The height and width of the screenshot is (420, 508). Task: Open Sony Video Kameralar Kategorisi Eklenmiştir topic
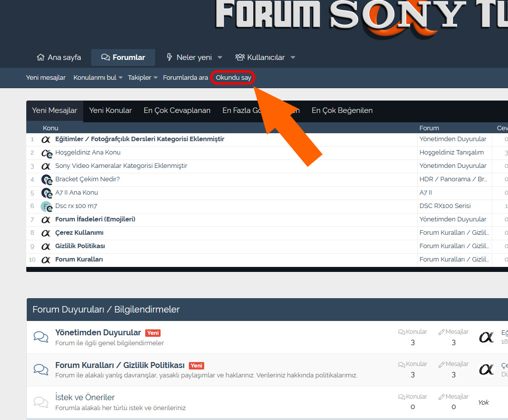pyautogui.click(x=121, y=166)
